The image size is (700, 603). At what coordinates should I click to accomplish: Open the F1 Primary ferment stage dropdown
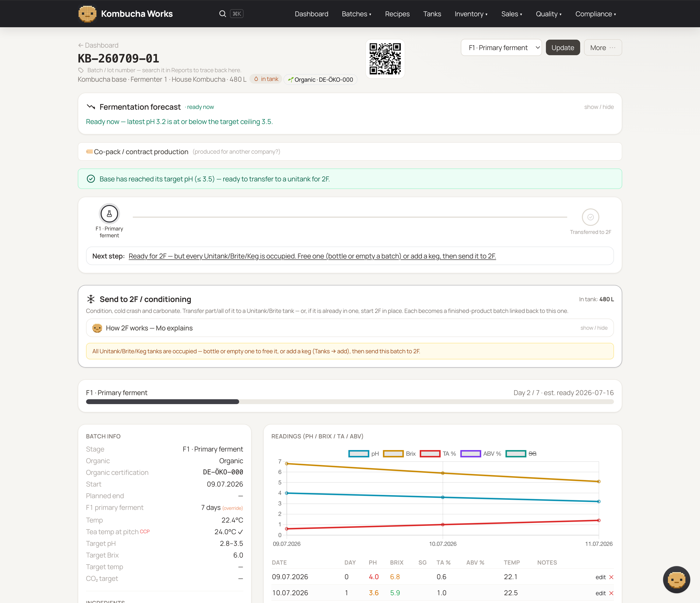pos(501,48)
